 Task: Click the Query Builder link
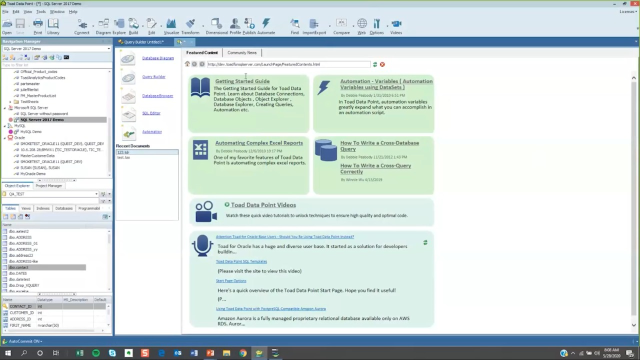pyautogui.click(x=153, y=77)
